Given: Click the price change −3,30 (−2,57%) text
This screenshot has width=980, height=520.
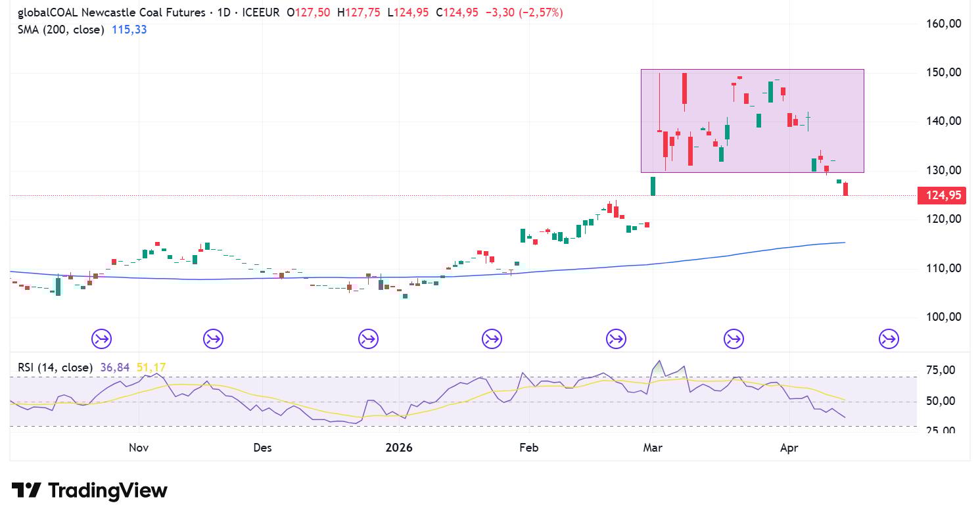Looking at the screenshot, I should tap(523, 12).
